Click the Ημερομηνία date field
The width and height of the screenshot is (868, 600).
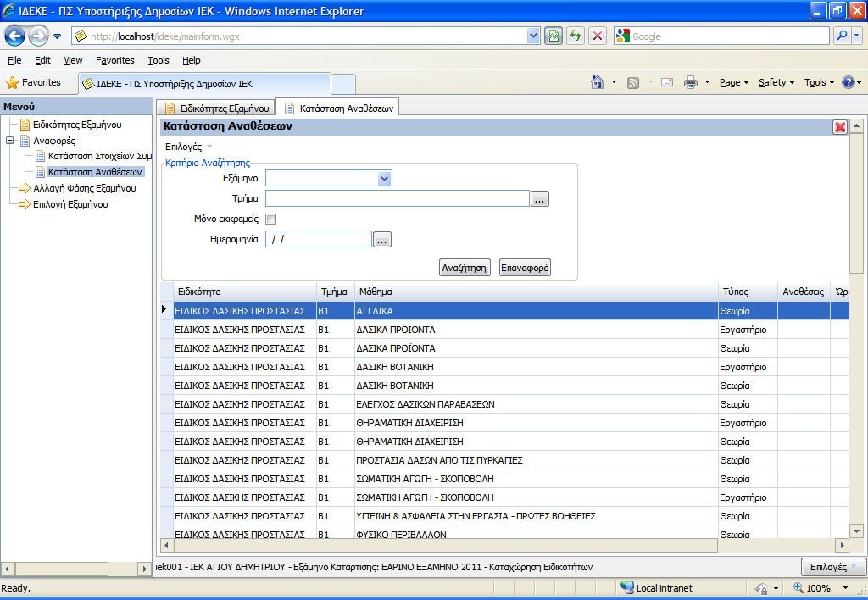pyautogui.click(x=319, y=239)
